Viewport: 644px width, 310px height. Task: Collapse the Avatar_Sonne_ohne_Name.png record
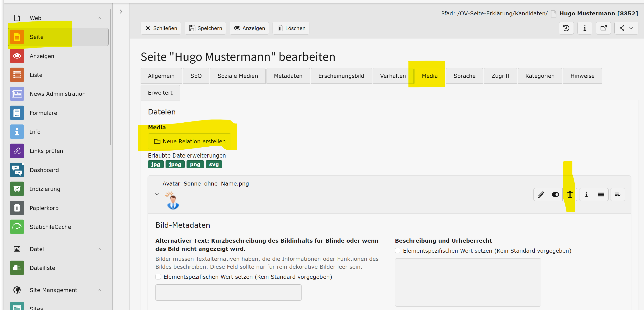click(x=157, y=194)
